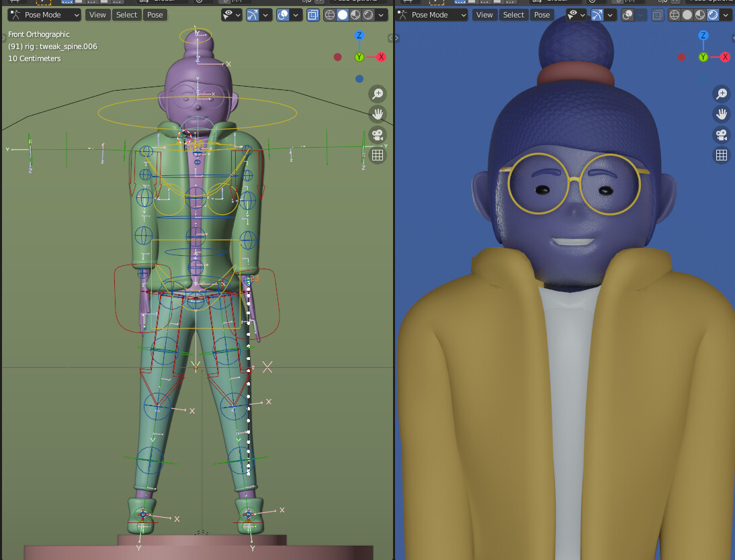Toggle X-Ray in the left viewport header
This screenshot has height=560, width=735.
tap(312, 14)
